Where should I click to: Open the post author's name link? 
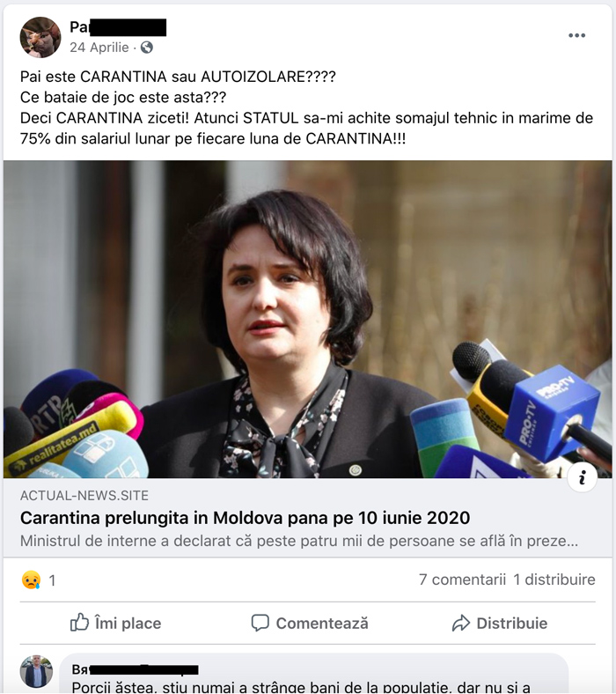tap(118, 27)
